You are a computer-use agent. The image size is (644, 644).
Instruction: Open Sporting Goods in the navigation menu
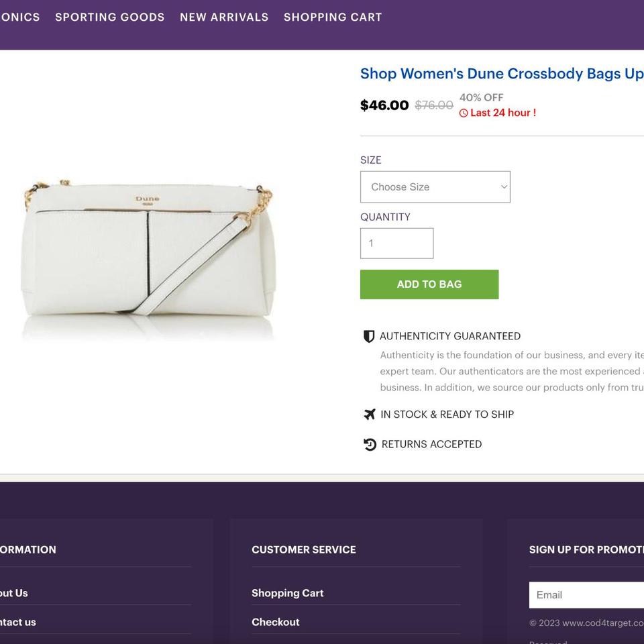[x=110, y=17]
